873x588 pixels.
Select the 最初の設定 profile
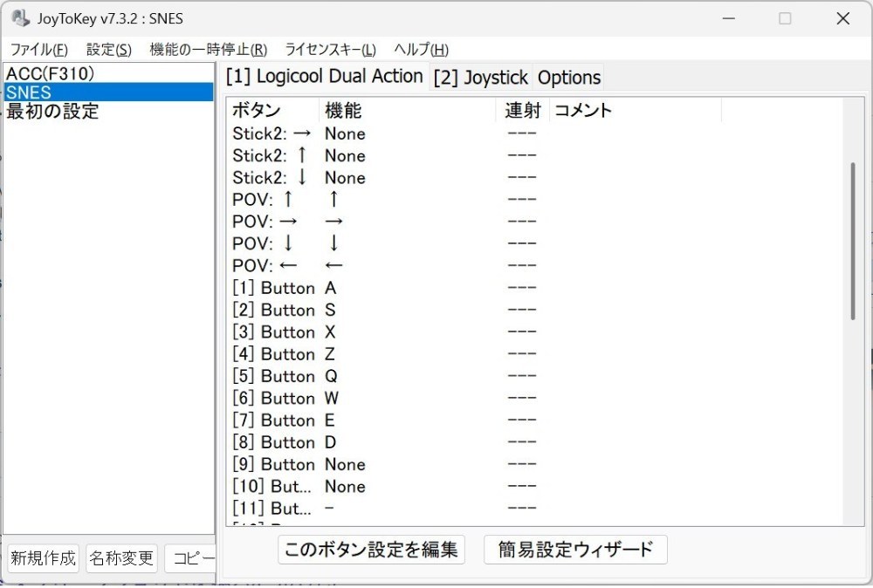click(108, 111)
